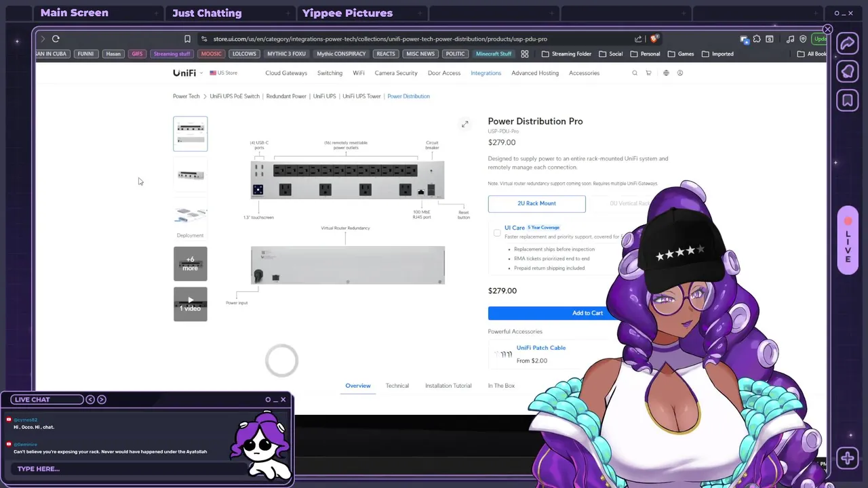Bookmark this page via the bookmark icon
The image size is (868, 488).
187,39
